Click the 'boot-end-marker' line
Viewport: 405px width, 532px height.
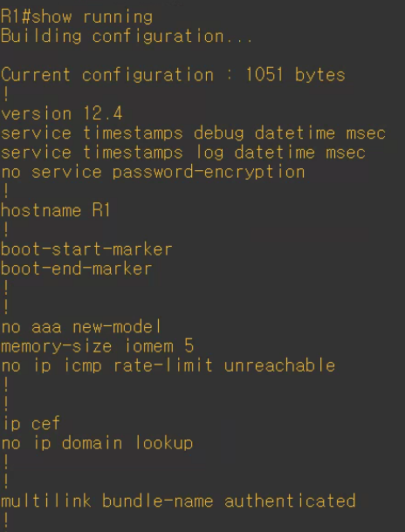[77, 269]
